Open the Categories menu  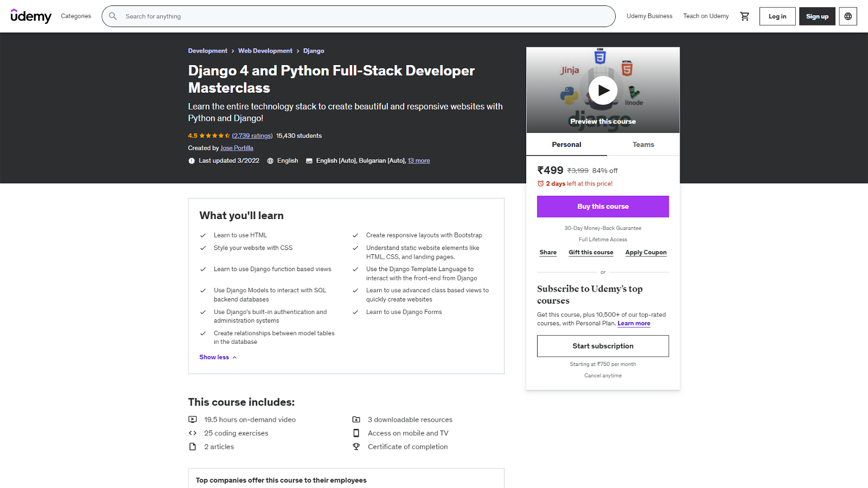tap(76, 16)
